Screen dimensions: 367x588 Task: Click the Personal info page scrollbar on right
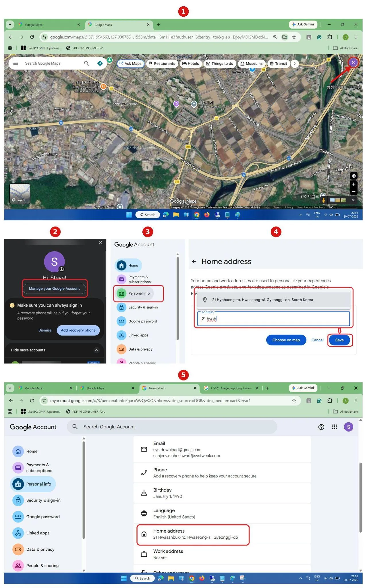pyautogui.click(x=361, y=497)
